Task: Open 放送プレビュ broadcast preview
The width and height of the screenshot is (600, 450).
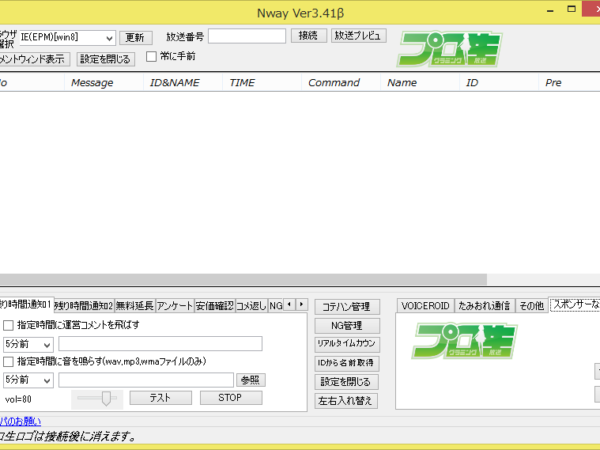Action: [358, 36]
